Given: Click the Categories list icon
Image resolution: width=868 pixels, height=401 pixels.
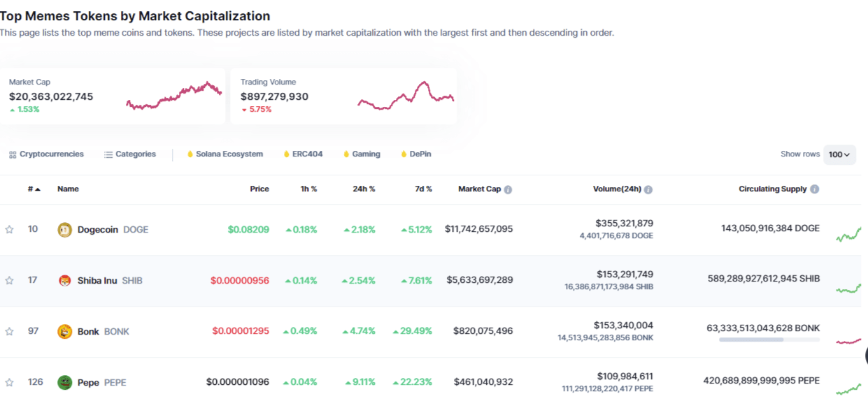Looking at the screenshot, I should point(108,154).
